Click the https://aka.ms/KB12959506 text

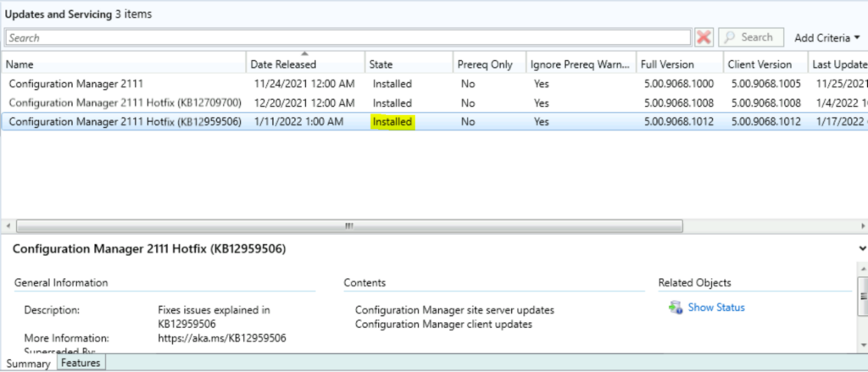(x=222, y=338)
